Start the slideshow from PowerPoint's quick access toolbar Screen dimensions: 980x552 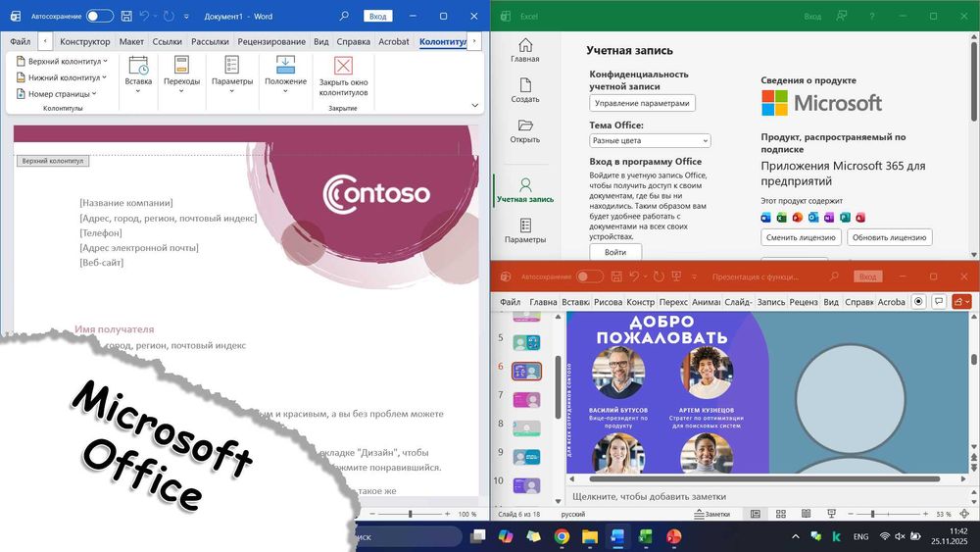click(x=675, y=276)
